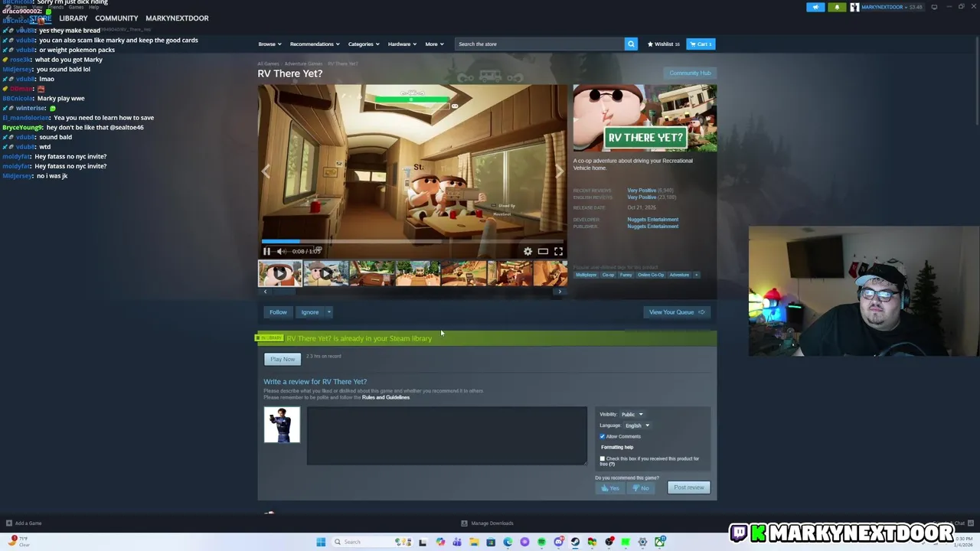Open the Ignore options dropdown arrow
The height and width of the screenshot is (551, 980).
(328, 312)
